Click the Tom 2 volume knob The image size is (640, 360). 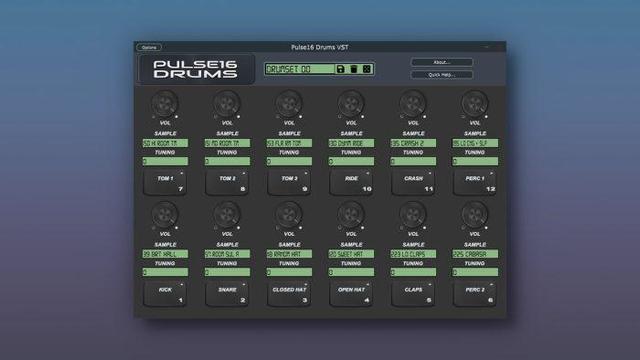[227, 104]
